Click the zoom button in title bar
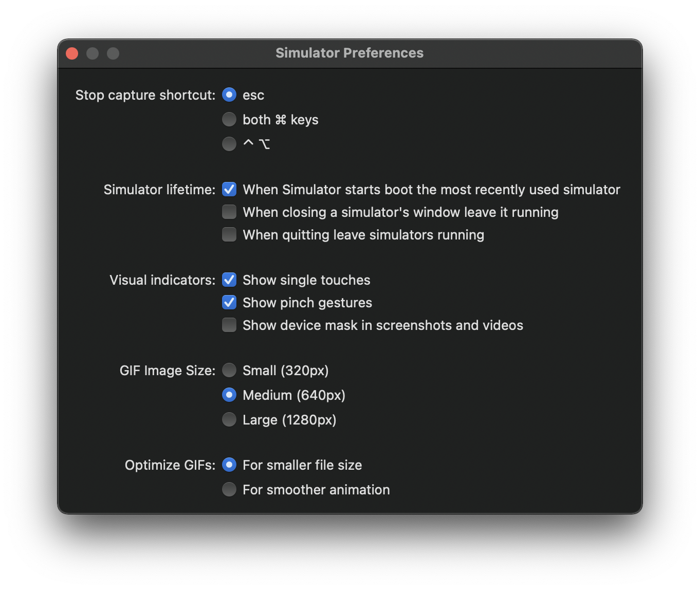Screen dimensions: 700x590 [x=113, y=53]
